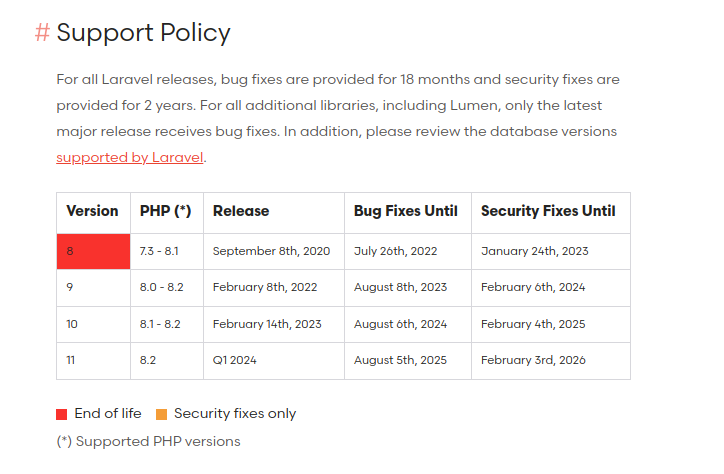This screenshot has width=724, height=474.
Task: Select the Version 11 row cell
Action: click(x=93, y=361)
